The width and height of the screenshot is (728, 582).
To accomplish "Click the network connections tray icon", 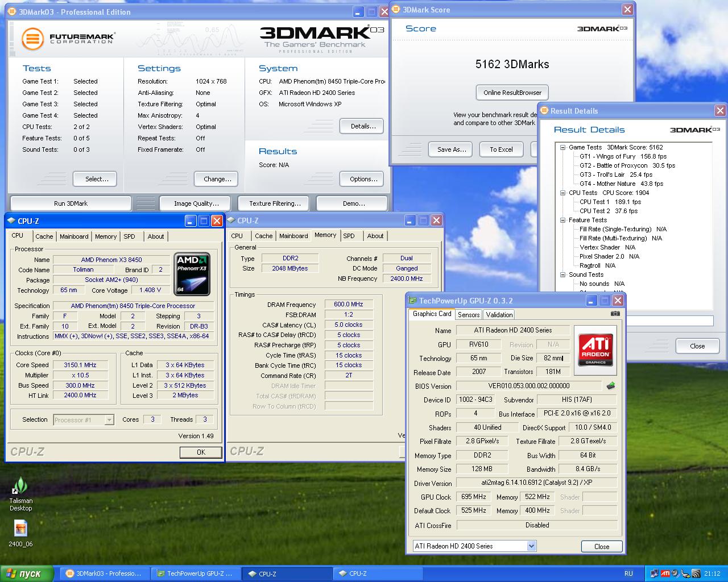I will (x=655, y=573).
